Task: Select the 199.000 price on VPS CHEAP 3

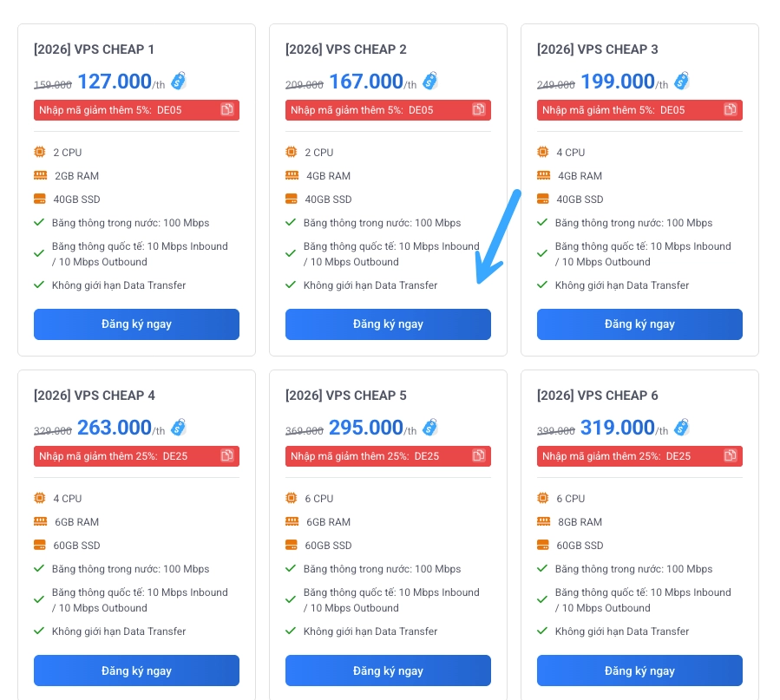Action: (x=617, y=82)
